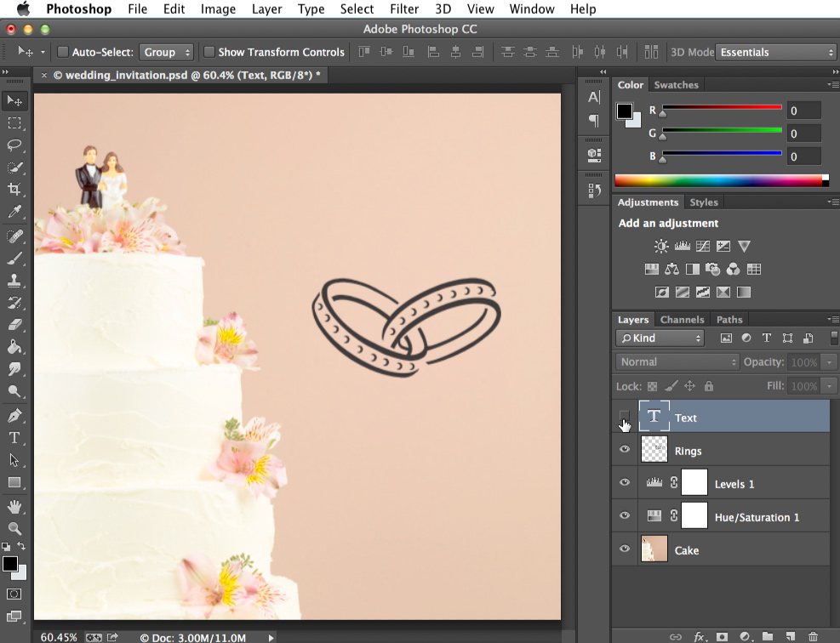This screenshot has width=840, height=643.
Task: Click the Delete layer trash icon
Action: coord(813,635)
